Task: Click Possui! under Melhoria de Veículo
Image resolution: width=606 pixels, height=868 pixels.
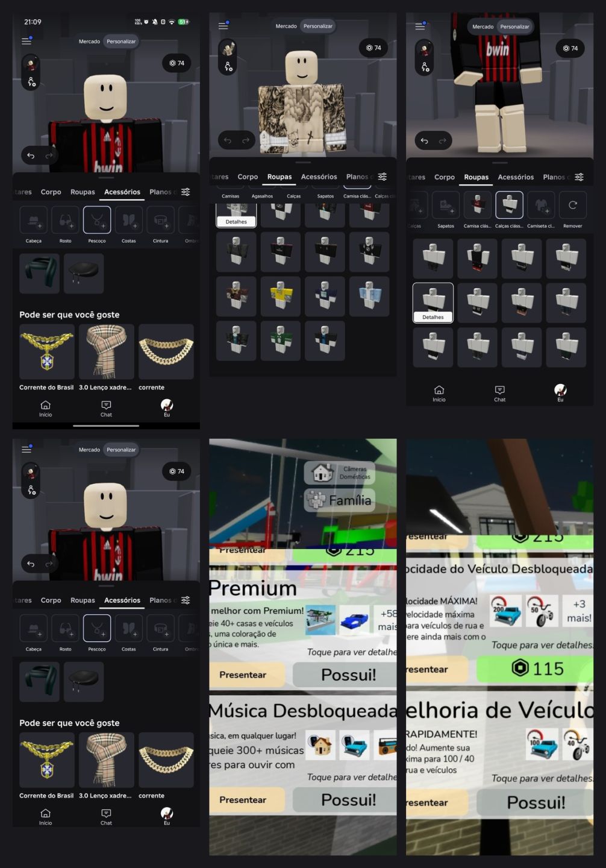Action: coord(535,802)
